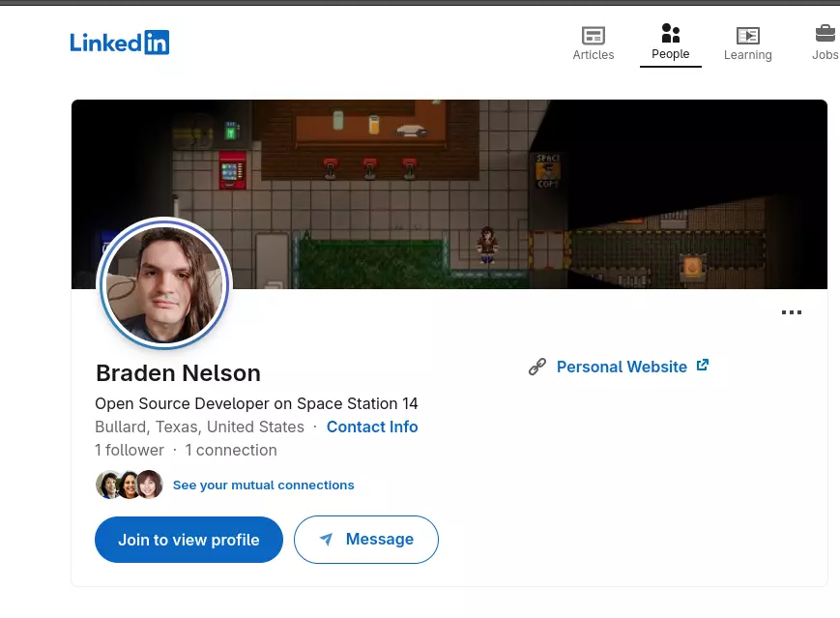840x618 pixels.
Task: Click the chain link icon beside Personal Website
Action: [537, 367]
